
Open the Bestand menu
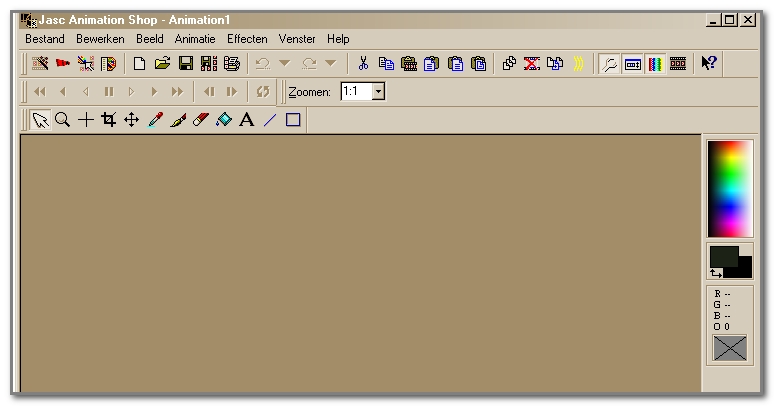click(45, 39)
